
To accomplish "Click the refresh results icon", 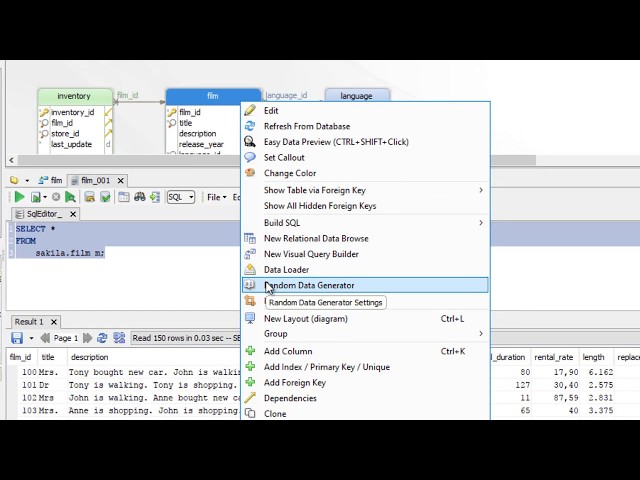I will (102, 338).
